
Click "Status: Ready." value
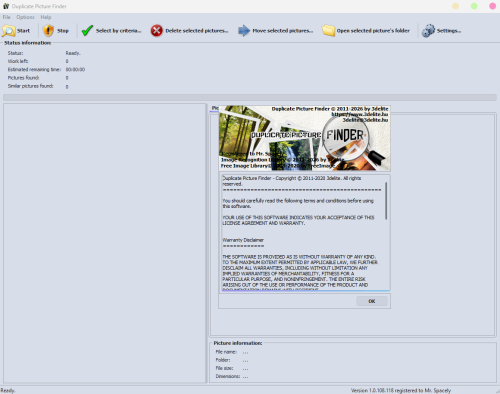[73, 53]
